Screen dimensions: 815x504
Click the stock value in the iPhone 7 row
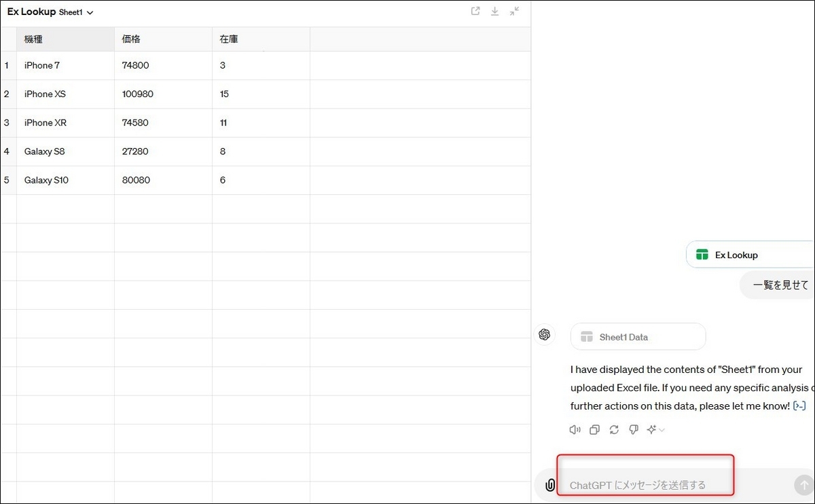click(x=261, y=66)
